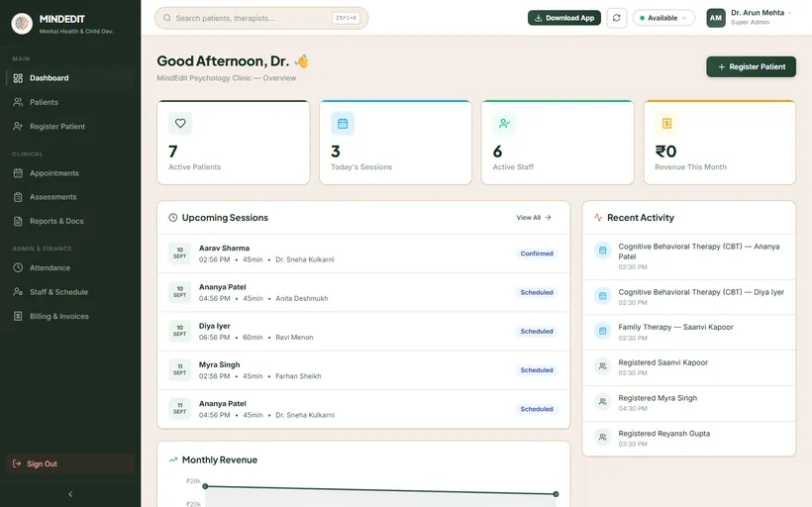Click the 11 Sept date tile for Myra Singh
Screen dimensions: 812x507
[x=179, y=369]
